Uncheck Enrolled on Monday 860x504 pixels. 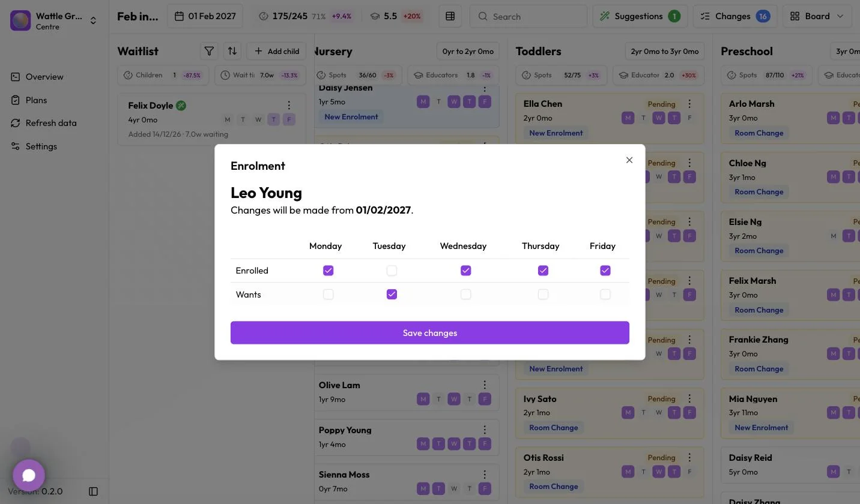(328, 271)
